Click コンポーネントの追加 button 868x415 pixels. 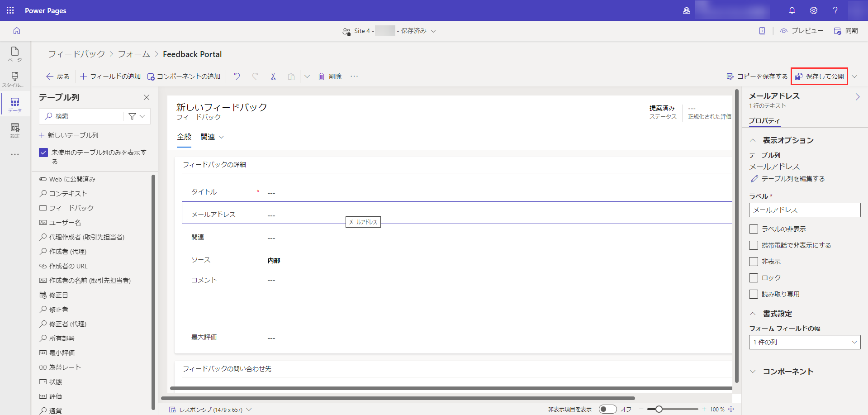184,76
